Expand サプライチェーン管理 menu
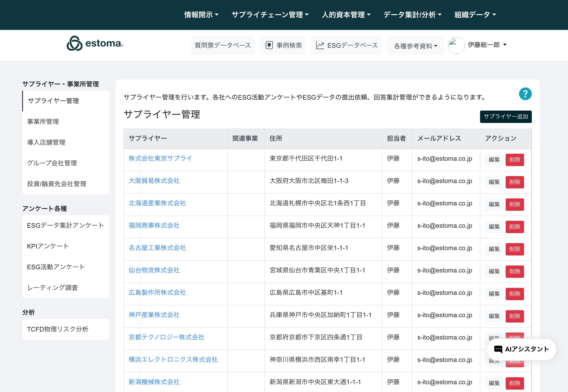 (x=270, y=15)
